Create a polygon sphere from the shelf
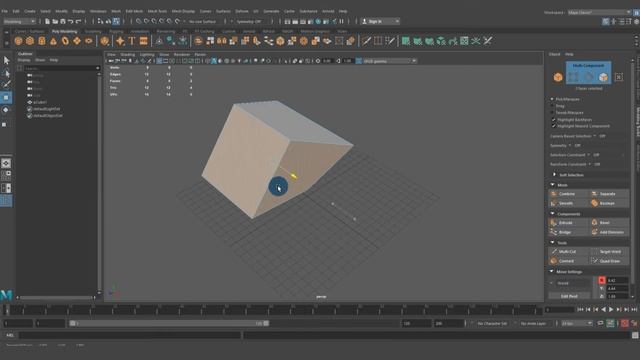Screen dimensions: 640x360 point(18,41)
